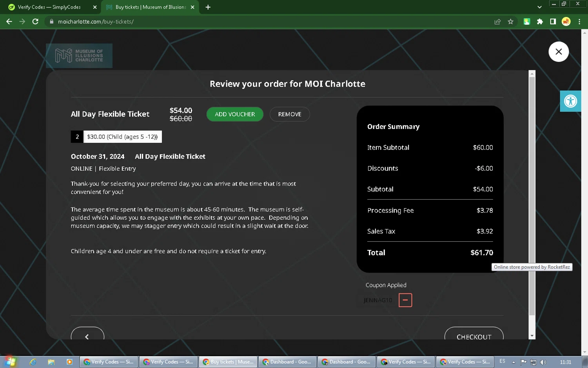Toggle the browser side panel icon
Image resolution: width=588 pixels, height=368 pixels.
(x=553, y=22)
